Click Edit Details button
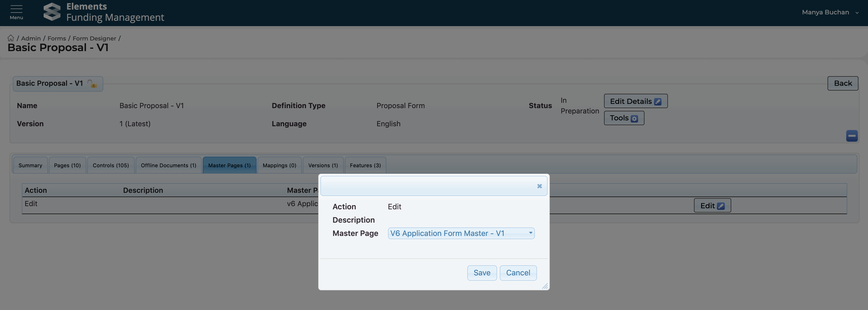868x310 pixels. pyautogui.click(x=635, y=101)
